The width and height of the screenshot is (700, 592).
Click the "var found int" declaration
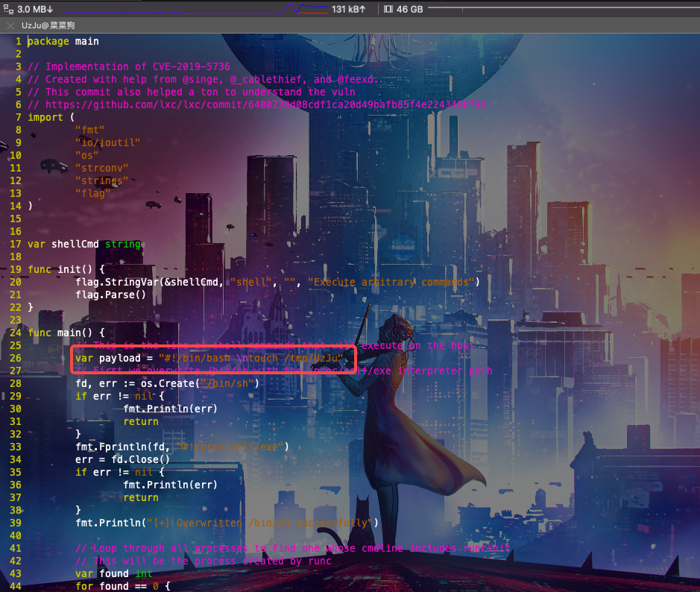pyautogui.click(x=114, y=573)
